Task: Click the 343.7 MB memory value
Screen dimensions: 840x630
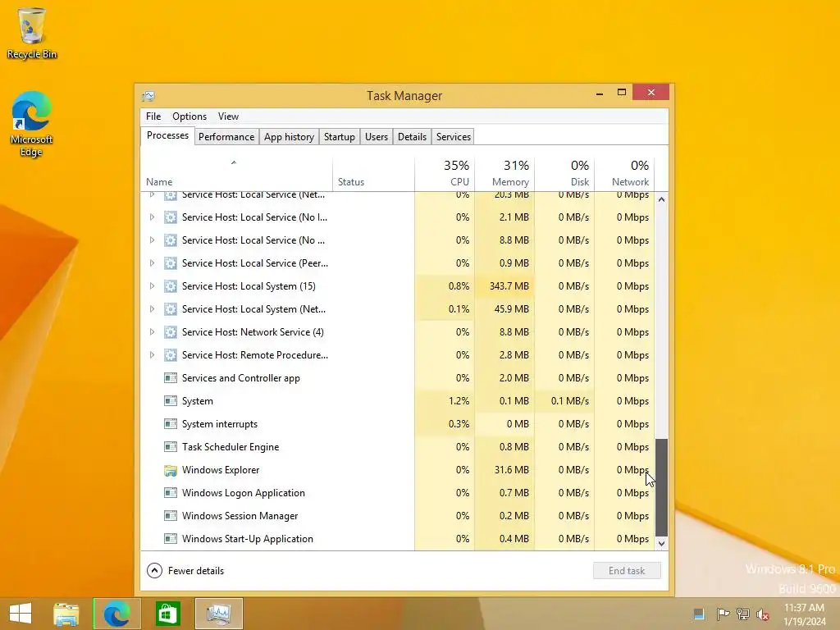Action: pyautogui.click(x=509, y=286)
